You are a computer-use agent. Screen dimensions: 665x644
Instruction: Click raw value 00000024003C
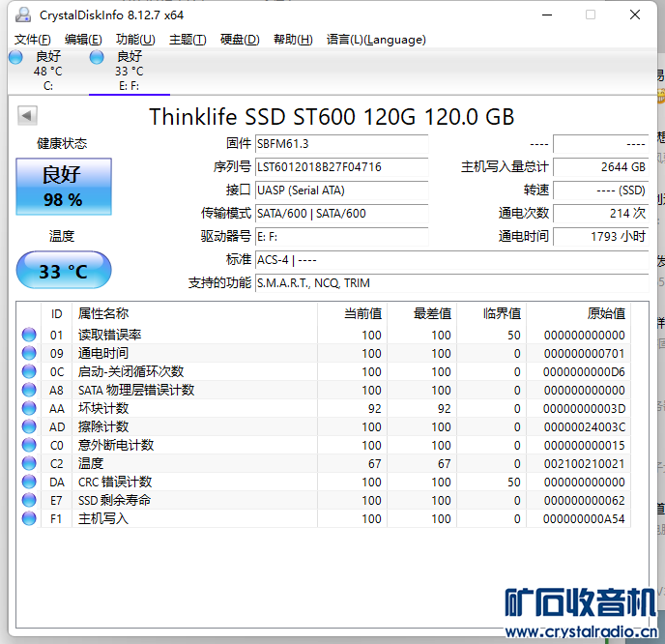pyautogui.click(x=585, y=427)
